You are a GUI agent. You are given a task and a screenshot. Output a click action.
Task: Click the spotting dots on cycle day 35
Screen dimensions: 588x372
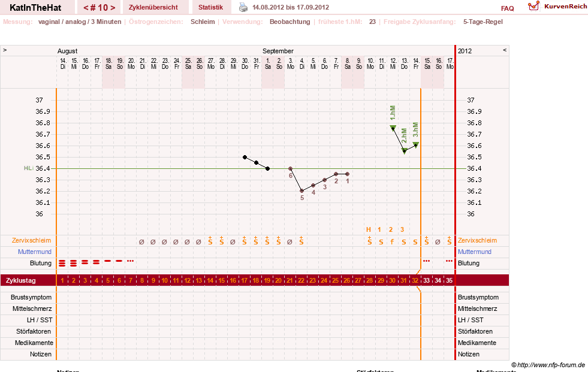coord(450,261)
